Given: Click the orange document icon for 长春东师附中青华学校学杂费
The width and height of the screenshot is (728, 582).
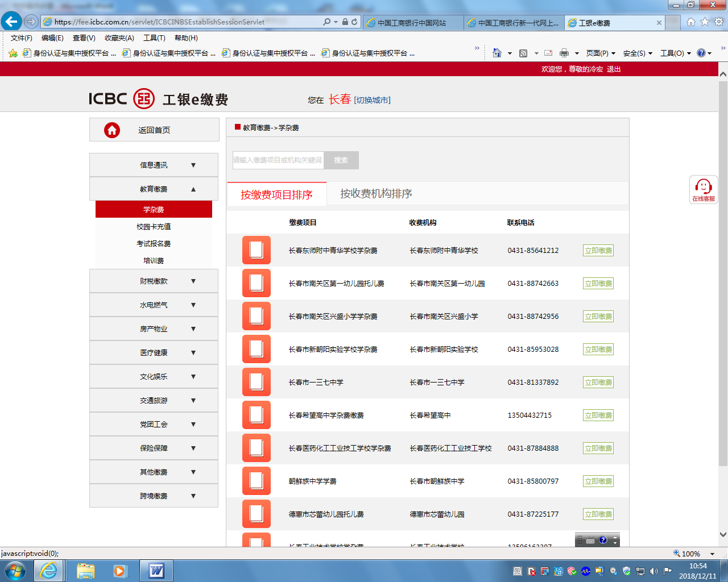Looking at the screenshot, I should (257, 250).
